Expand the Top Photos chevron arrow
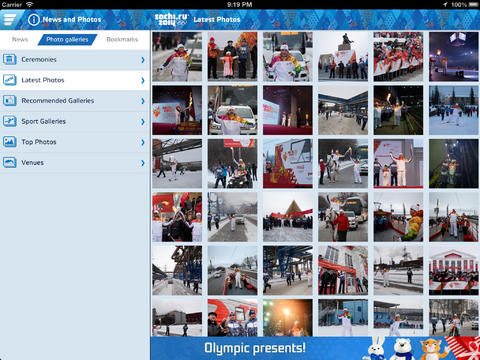480x360 pixels. (x=143, y=142)
